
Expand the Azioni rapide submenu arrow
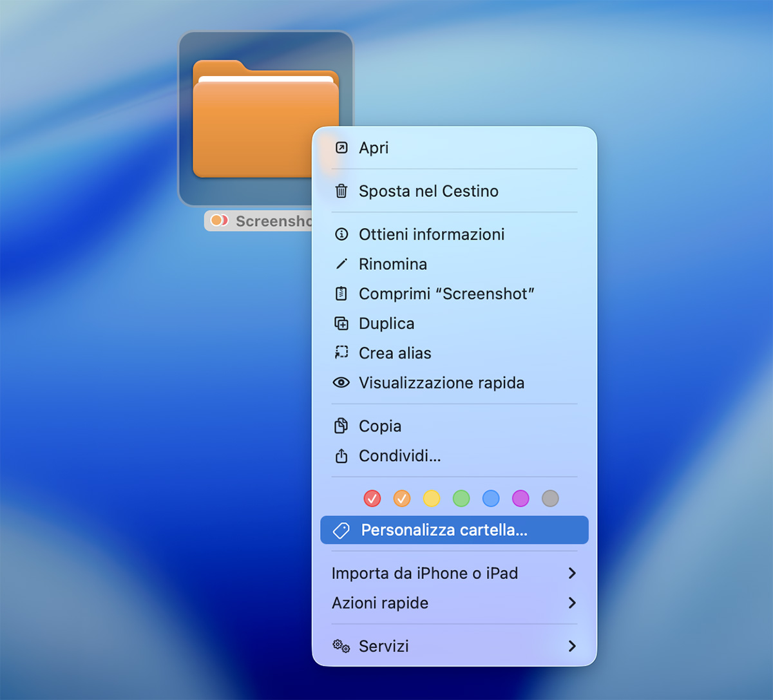click(x=571, y=603)
